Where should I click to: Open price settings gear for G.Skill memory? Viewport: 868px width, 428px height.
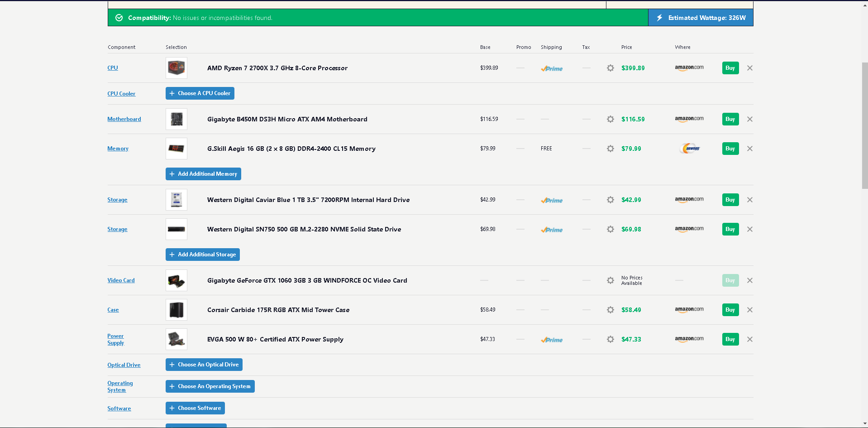click(610, 149)
